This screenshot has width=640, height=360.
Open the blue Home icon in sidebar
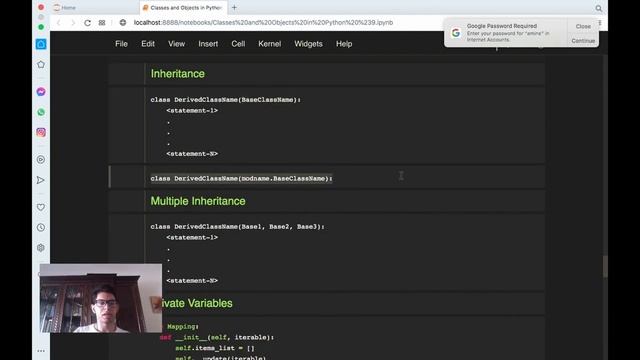[41, 44]
